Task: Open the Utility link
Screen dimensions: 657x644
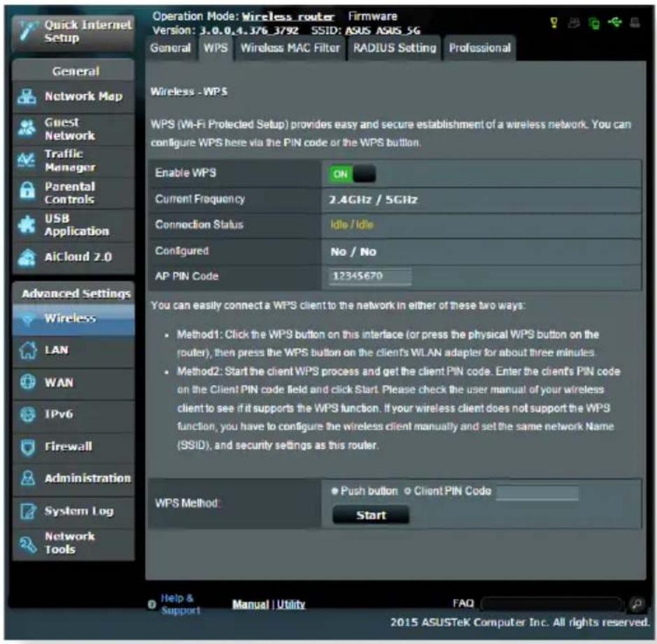Action: point(291,604)
